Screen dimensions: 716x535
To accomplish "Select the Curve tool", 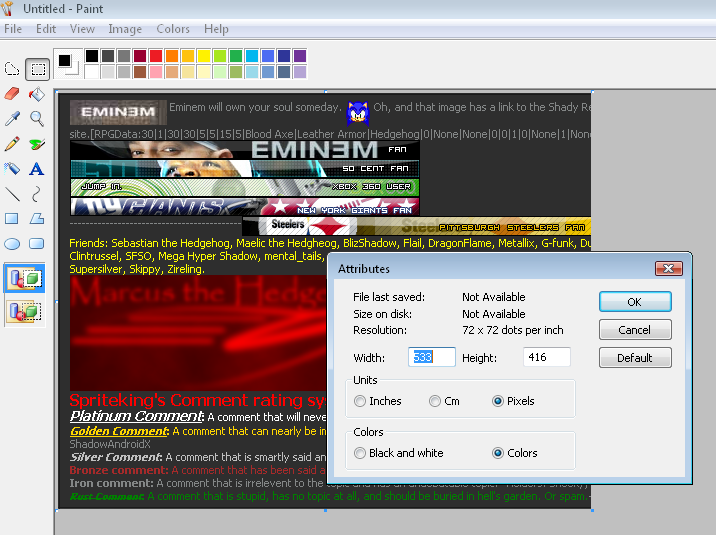I will coord(37,194).
